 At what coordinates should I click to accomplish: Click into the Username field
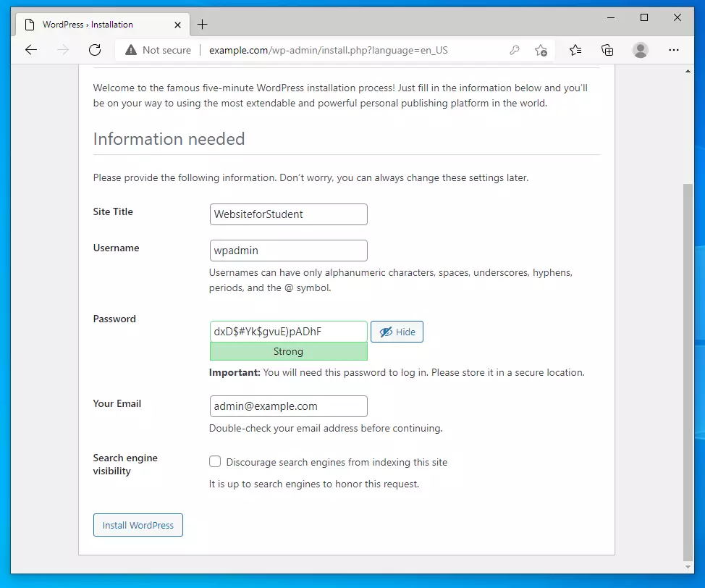coord(288,251)
